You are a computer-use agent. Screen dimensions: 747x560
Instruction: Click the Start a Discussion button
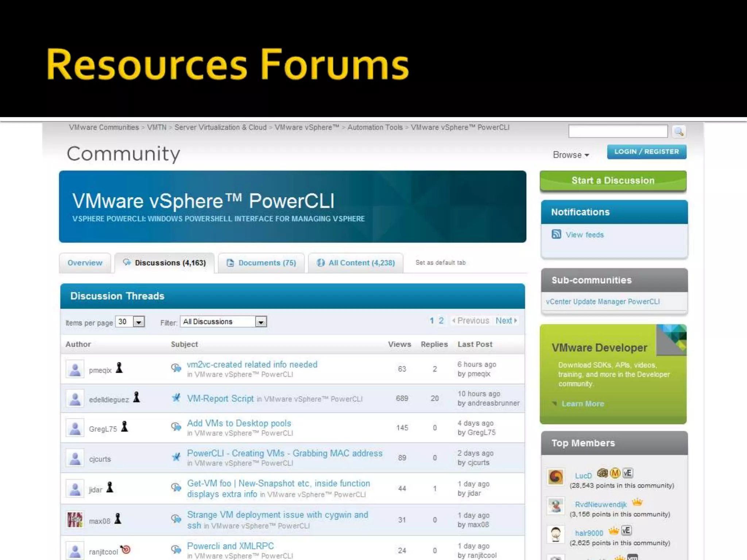coord(613,180)
